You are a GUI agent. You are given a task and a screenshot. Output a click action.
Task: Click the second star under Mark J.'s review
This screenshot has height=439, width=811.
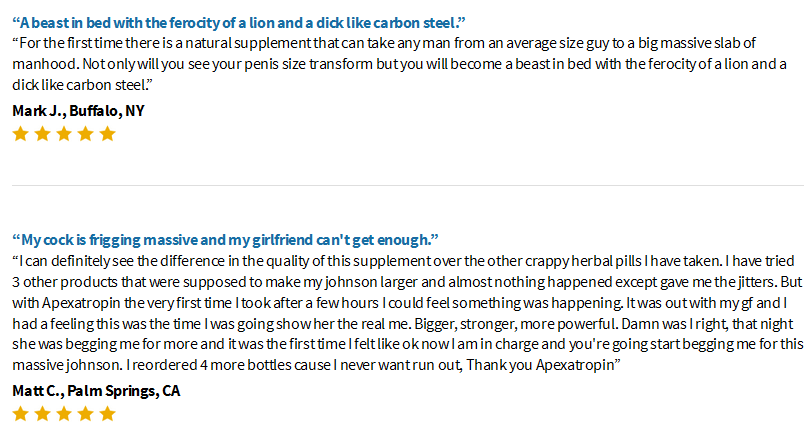[42, 134]
